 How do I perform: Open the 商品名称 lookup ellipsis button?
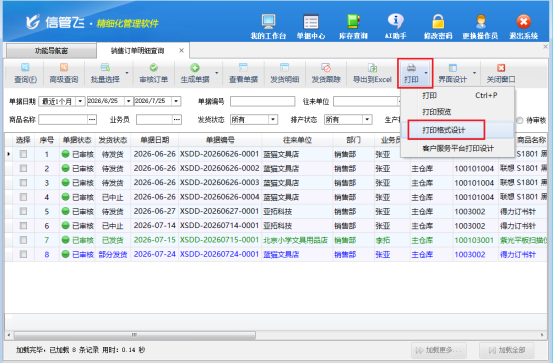click(x=92, y=120)
